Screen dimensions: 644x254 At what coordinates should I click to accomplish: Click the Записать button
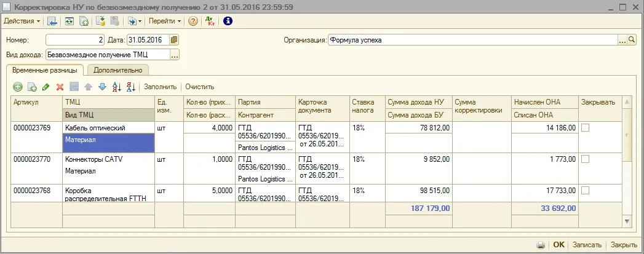tap(587, 245)
